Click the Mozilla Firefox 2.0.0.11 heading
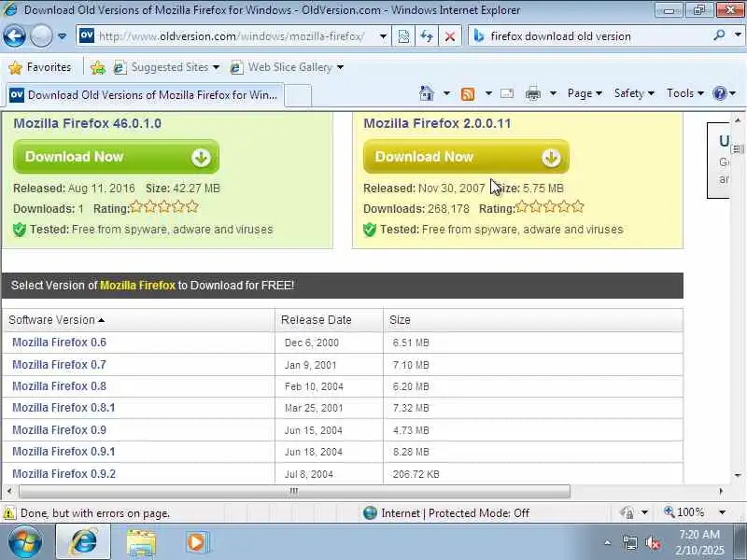 click(x=437, y=123)
